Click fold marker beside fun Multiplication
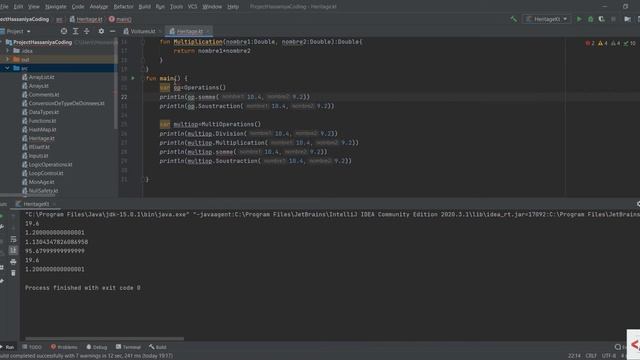Image resolution: width=640 pixels, height=360 pixels. (x=143, y=42)
